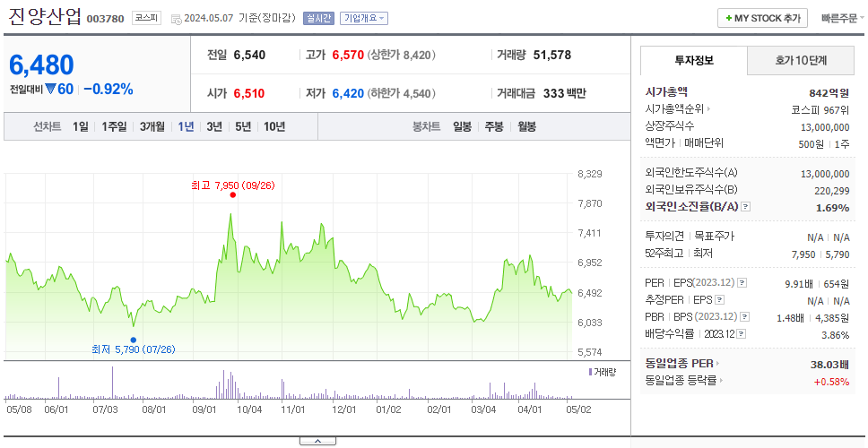Select the 1주일 line chart period
The width and height of the screenshot is (868, 448).
[x=114, y=126]
